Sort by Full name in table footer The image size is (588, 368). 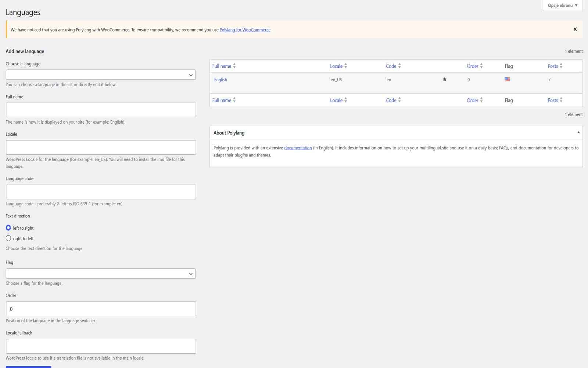click(224, 100)
